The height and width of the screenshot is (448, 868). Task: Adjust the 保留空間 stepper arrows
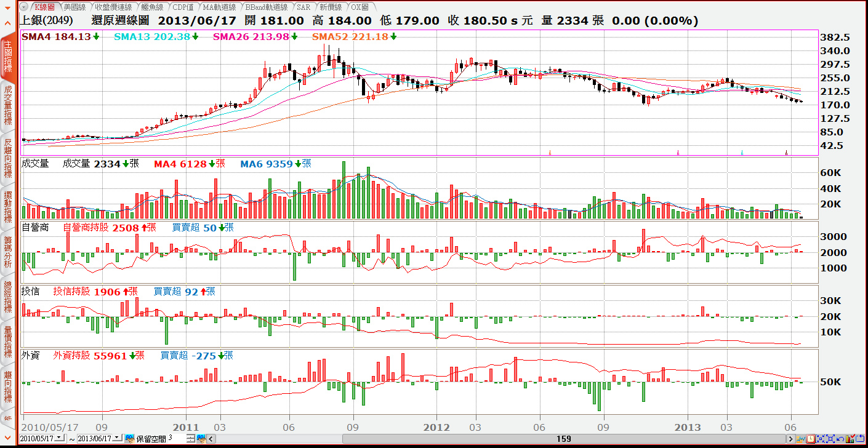pos(191,438)
